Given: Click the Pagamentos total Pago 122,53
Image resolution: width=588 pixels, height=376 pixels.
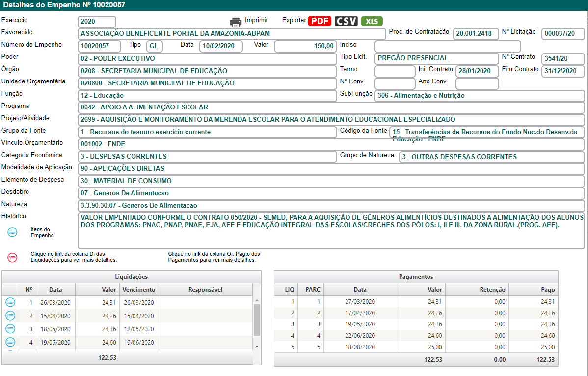Looking at the screenshot, I should [546, 359].
